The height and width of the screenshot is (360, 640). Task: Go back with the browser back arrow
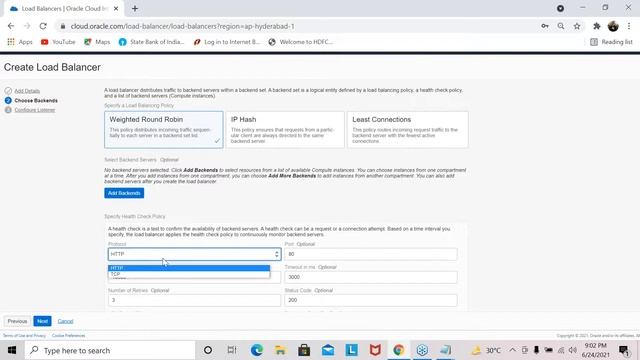coord(11,26)
